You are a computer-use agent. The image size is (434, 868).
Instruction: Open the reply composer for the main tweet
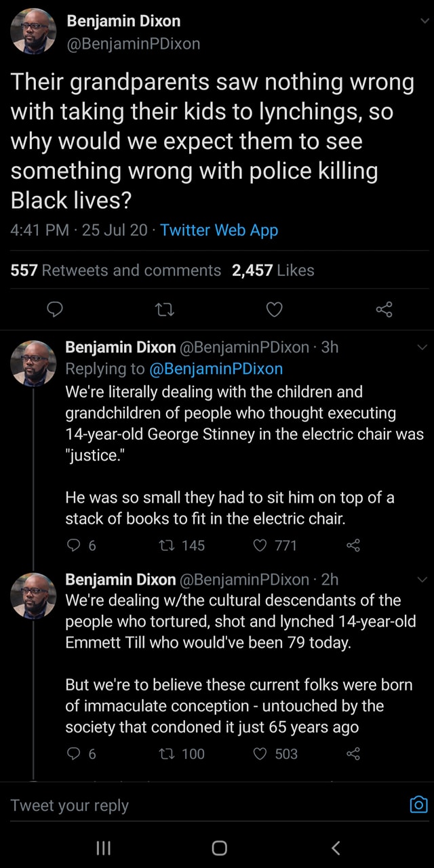tap(55, 310)
